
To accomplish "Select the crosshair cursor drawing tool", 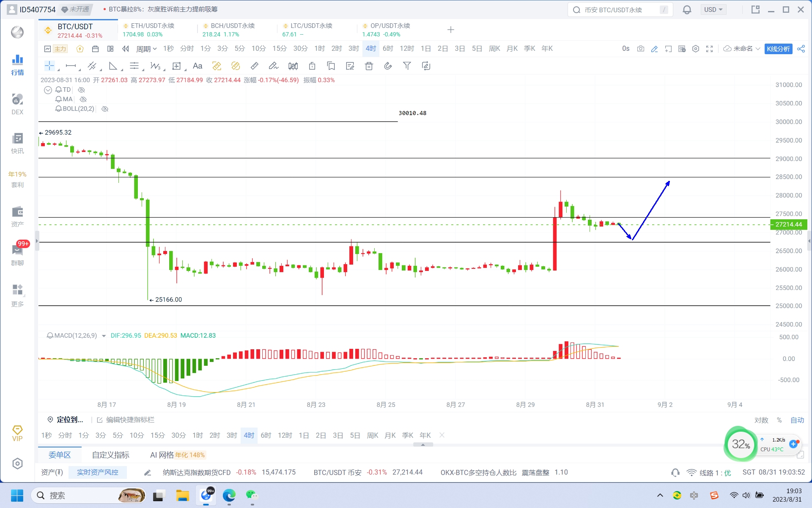I will pyautogui.click(x=49, y=66).
